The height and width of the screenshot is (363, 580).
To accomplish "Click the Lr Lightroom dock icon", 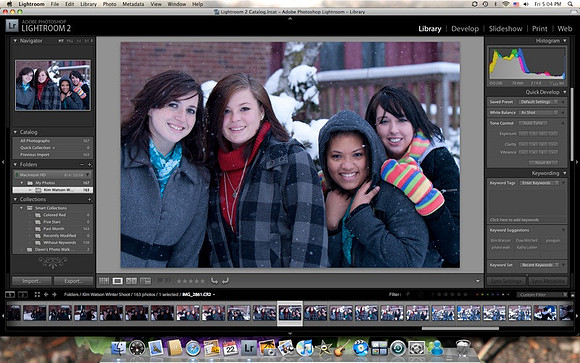I will click(249, 348).
